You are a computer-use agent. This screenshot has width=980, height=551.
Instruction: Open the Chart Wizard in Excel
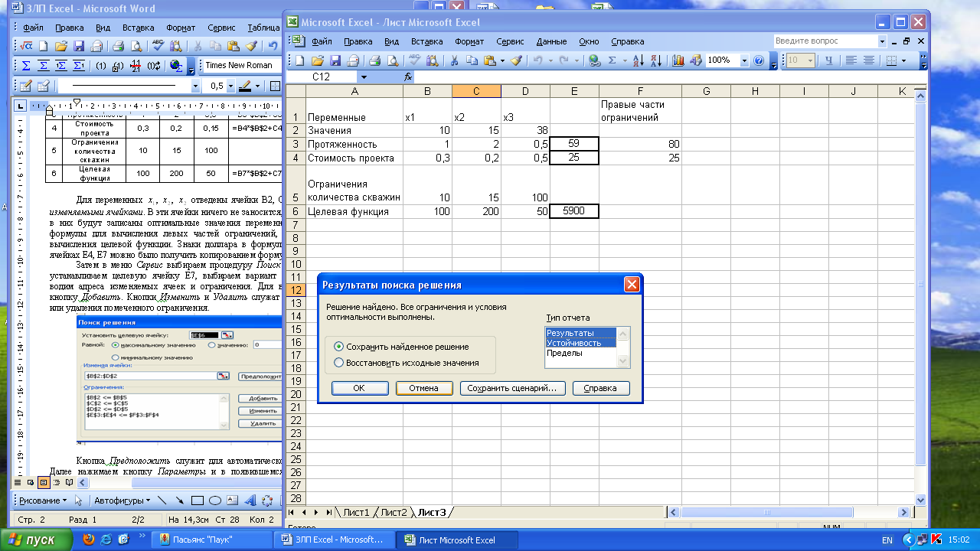pyautogui.click(x=678, y=60)
